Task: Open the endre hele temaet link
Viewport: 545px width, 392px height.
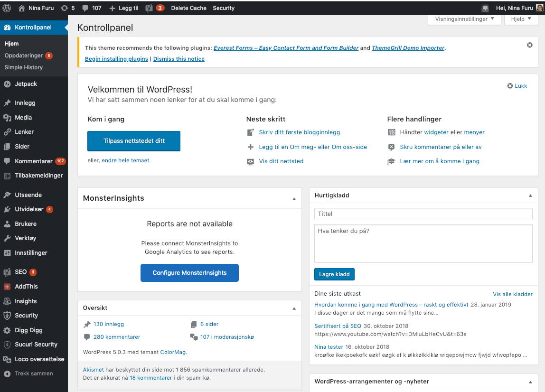Action: pos(125,160)
